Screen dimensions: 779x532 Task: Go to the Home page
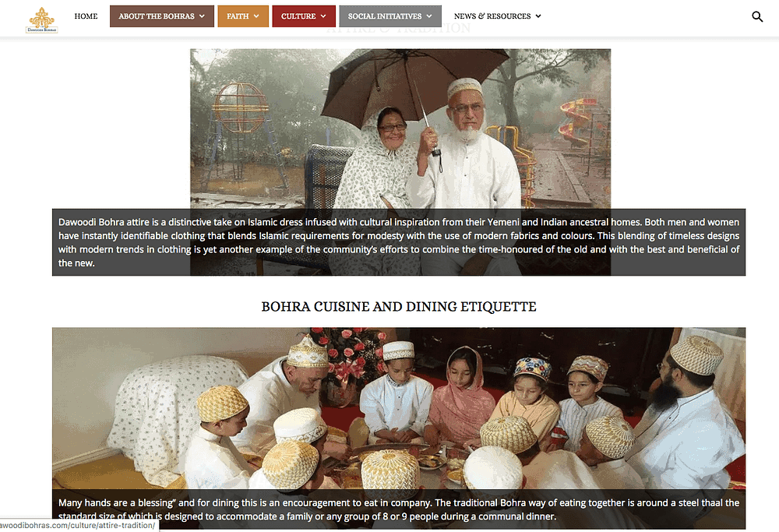coord(86,16)
